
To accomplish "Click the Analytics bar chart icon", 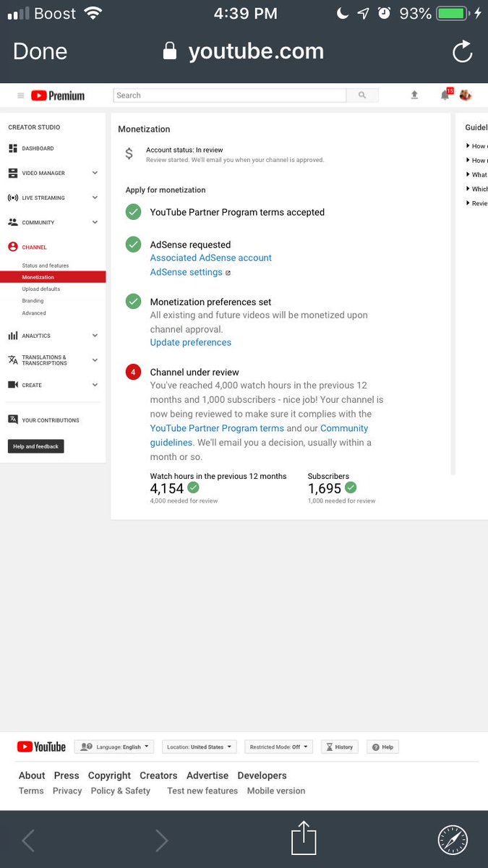I will pos(13,336).
